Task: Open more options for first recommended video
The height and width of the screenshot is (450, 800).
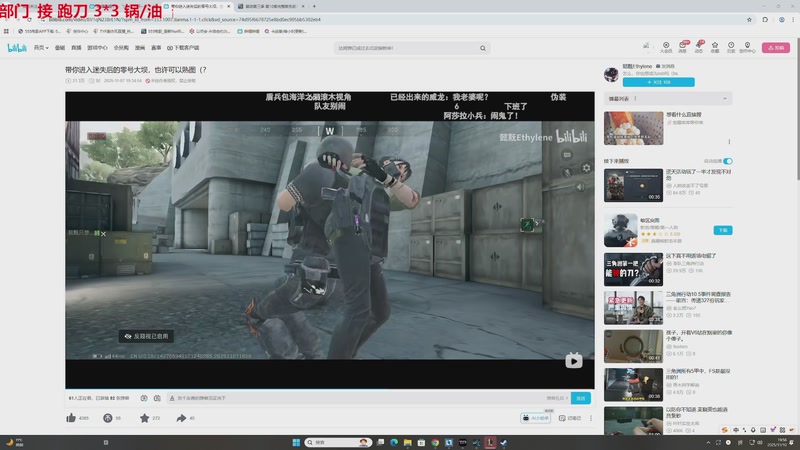Action: [x=729, y=142]
